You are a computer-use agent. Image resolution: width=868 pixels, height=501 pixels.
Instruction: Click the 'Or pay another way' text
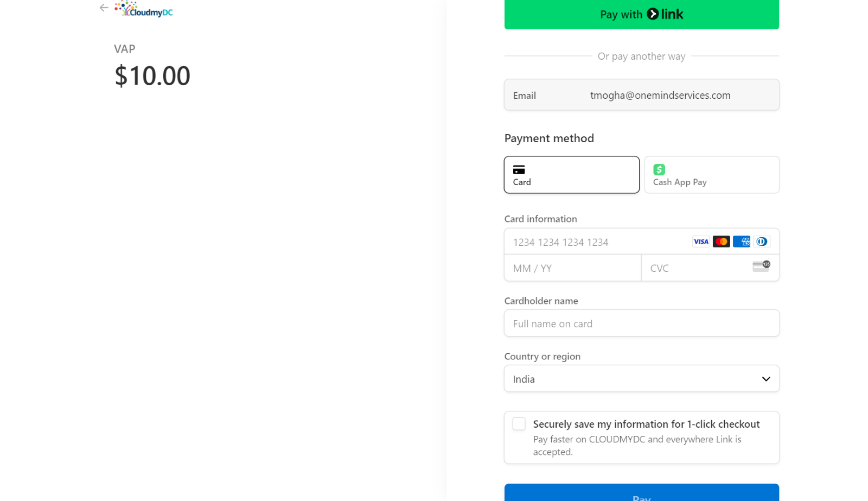pos(641,56)
